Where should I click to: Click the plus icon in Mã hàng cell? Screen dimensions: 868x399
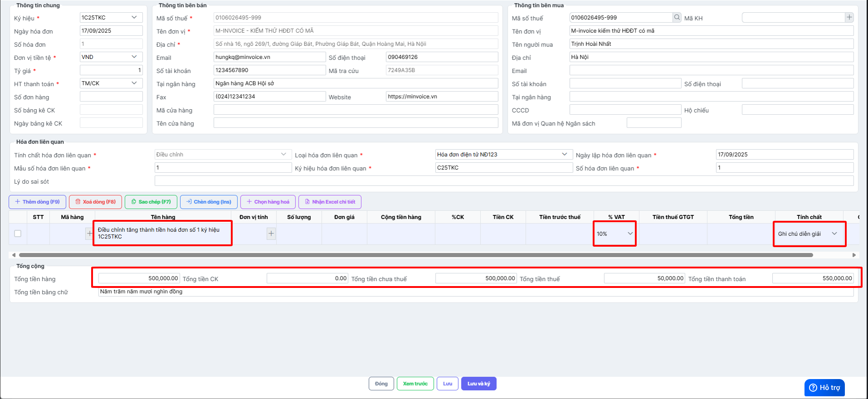[89, 234]
